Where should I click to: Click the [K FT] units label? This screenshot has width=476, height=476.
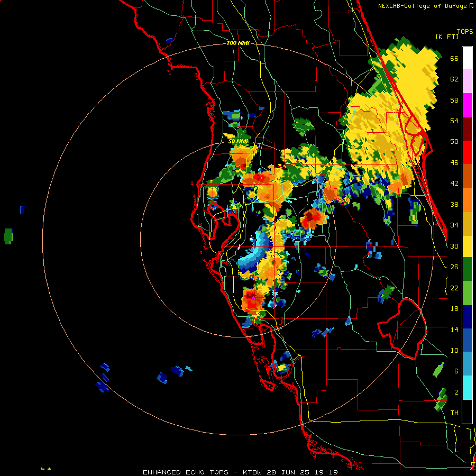(x=447, y=36)
